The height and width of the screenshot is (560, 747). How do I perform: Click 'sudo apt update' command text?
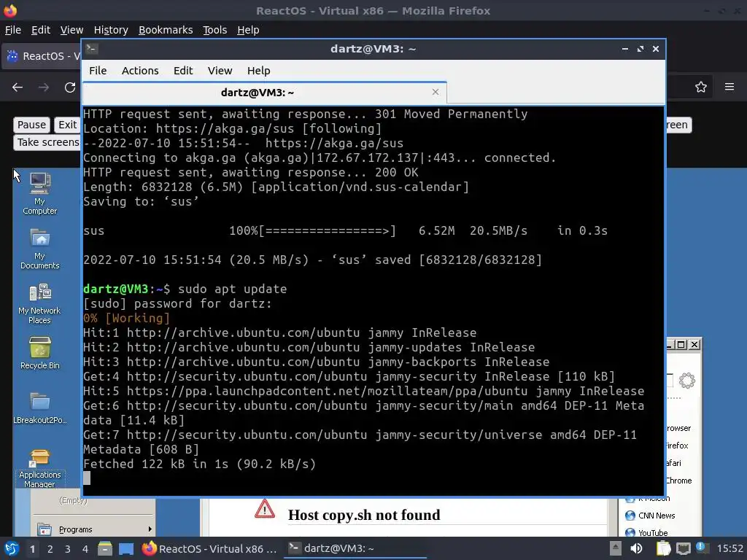pyautogui.click(x=233, y=289)
